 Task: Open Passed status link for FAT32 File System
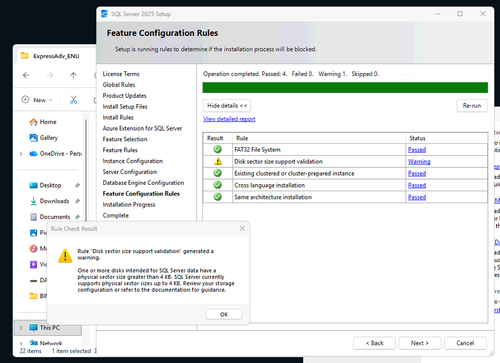[417, 150]
